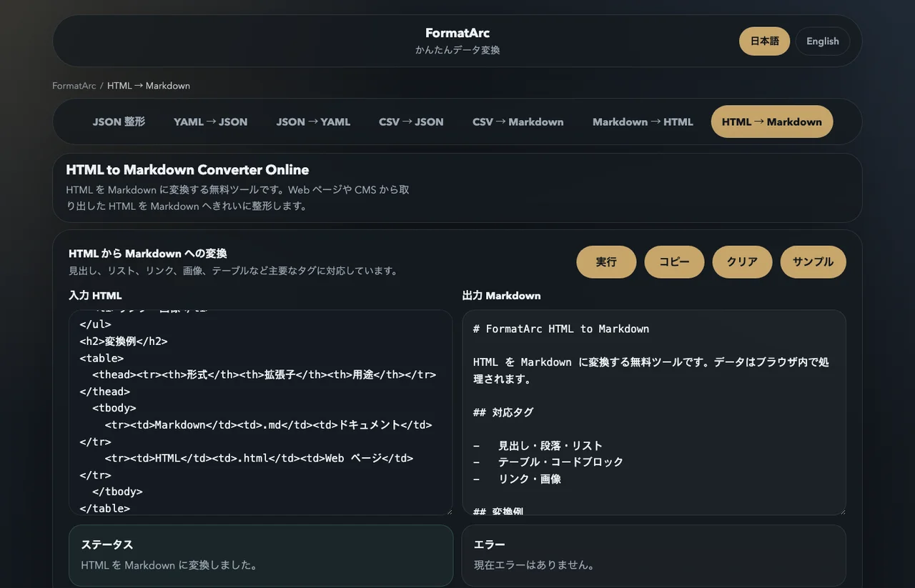Click the 出力 Markdown output area
The image size is (915, 588).
coord(653,411)
